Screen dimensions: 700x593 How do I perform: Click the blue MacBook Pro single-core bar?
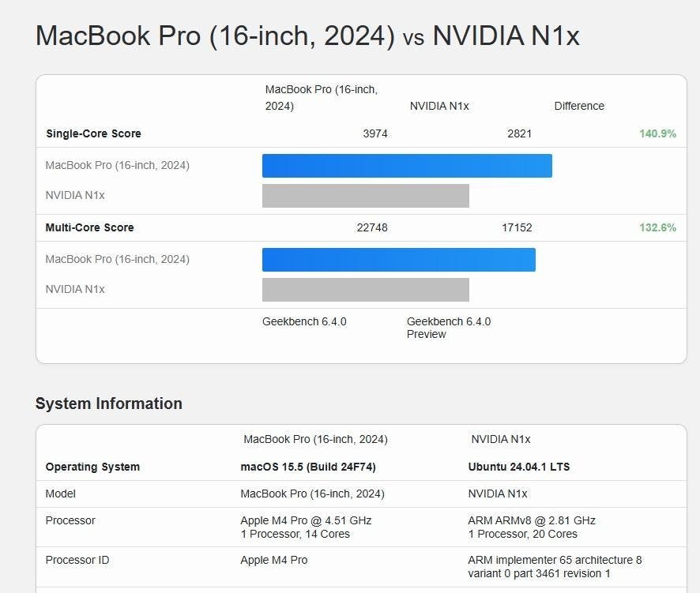[x=407, y=166]
